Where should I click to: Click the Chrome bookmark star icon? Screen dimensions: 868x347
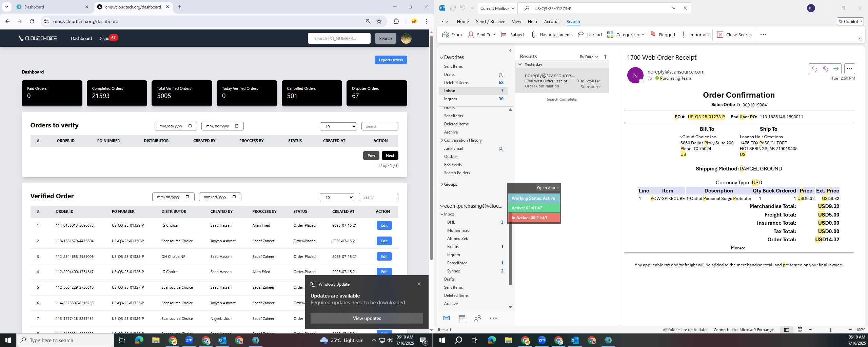coord(379,21)
